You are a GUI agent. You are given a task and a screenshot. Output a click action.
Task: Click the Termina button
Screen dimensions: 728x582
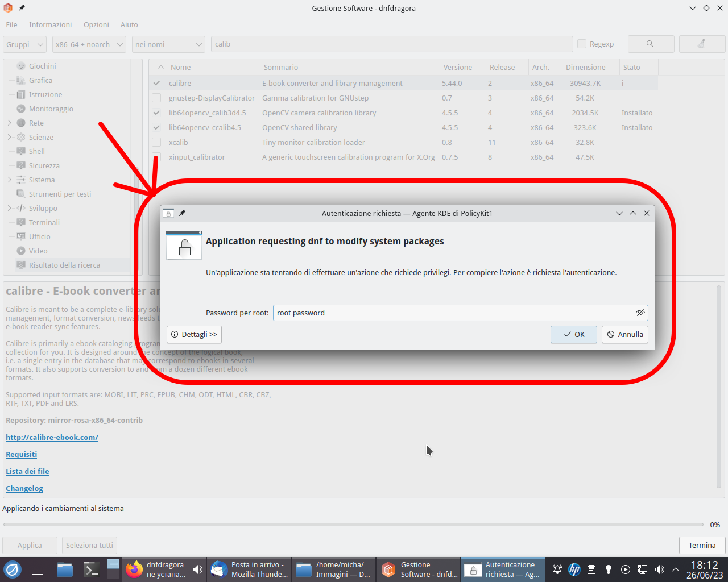pyautogui.click(x=702, y=545)
